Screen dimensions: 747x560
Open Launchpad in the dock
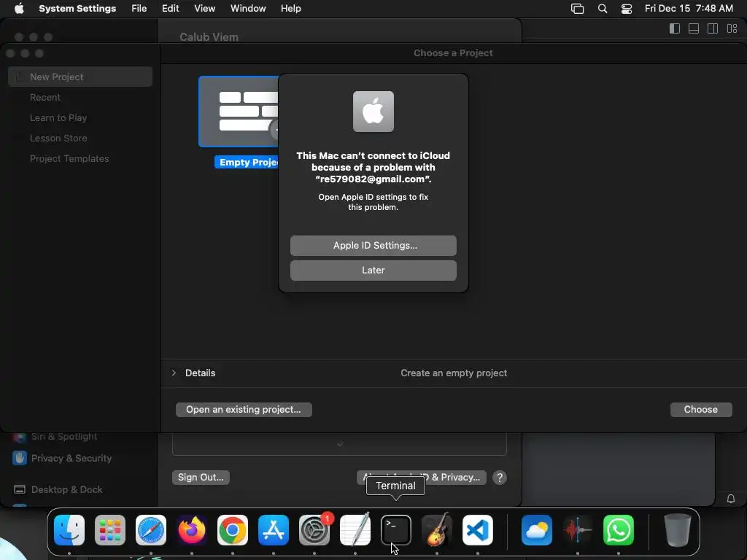click(110, 530)
